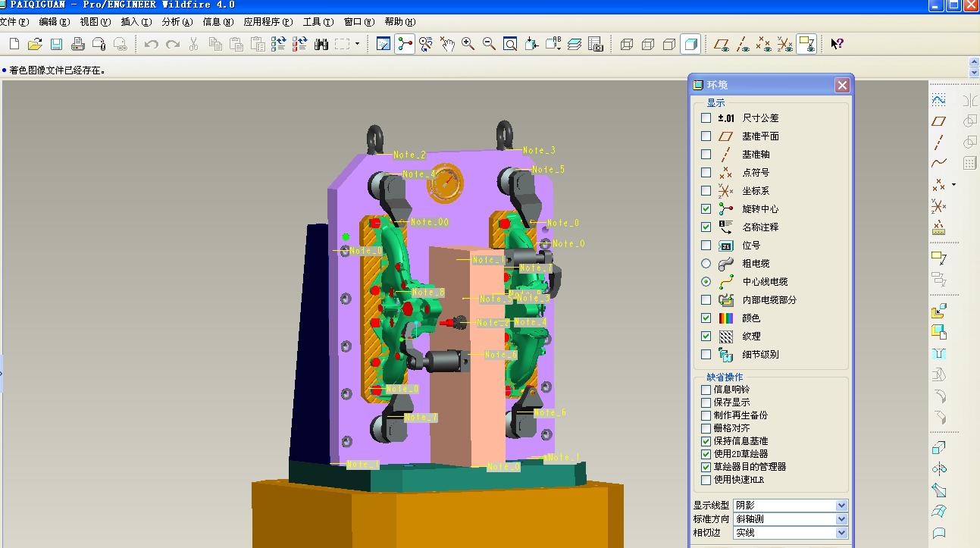Open the Layers stack icon

point(575,44)
